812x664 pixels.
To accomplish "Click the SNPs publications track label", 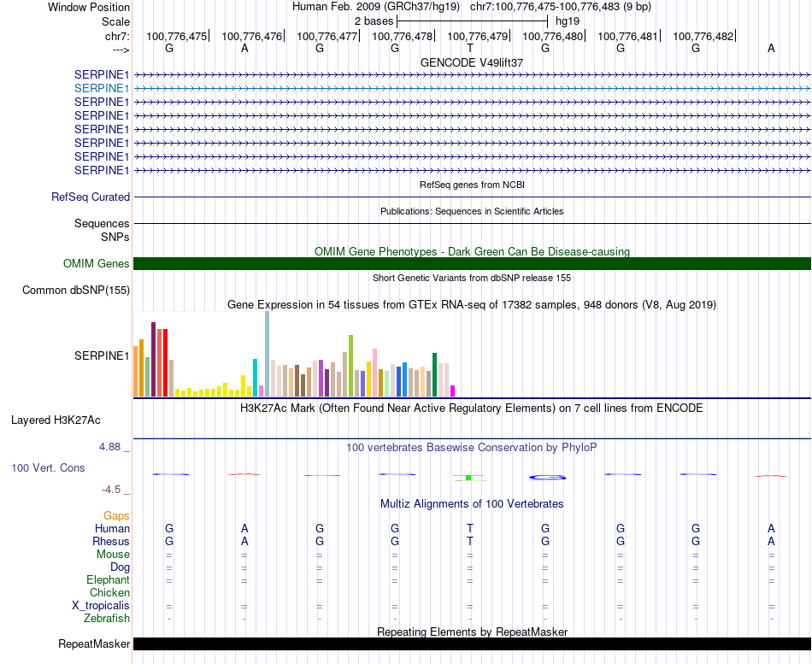I will 115,237.
